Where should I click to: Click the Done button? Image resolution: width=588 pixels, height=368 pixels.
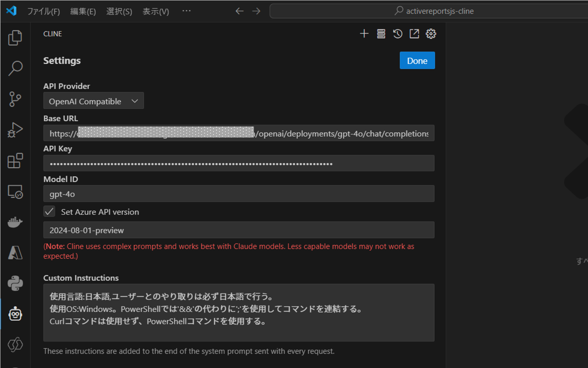(417, 61)
